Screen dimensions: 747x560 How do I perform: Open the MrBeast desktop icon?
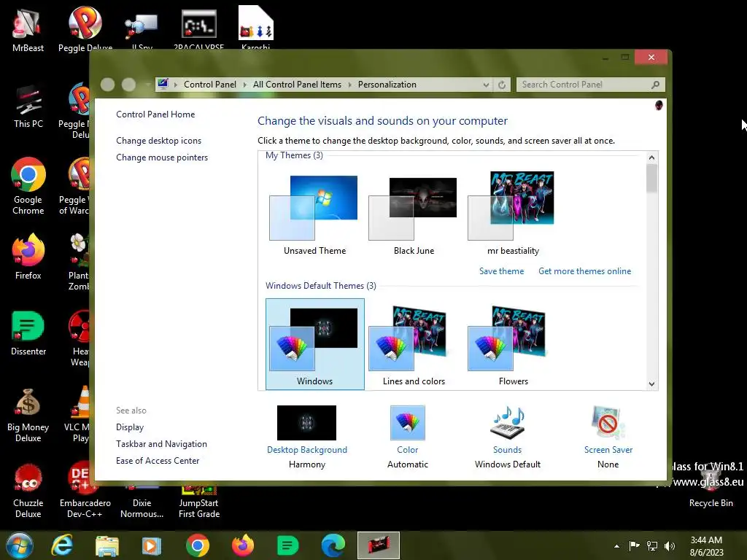coord(28,31)
